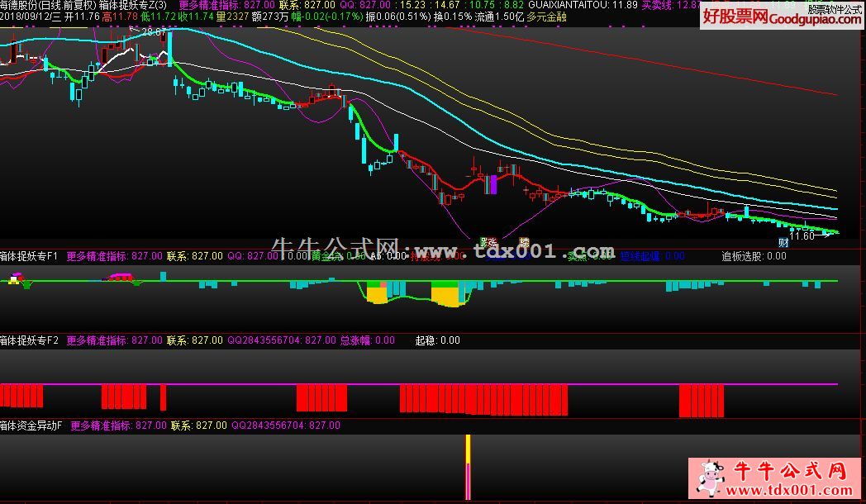The height and width of the screenshot is (504, 866).
Task: Select the 箱体资金异动F indicator title
Action: click(31, 426)
